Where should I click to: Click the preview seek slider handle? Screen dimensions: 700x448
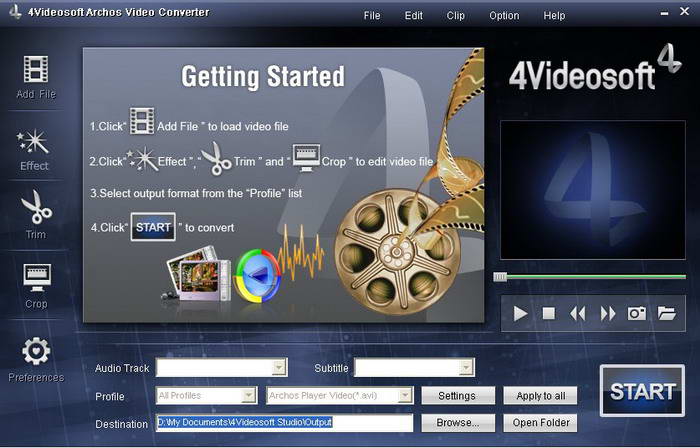click(x=500, y=277)
